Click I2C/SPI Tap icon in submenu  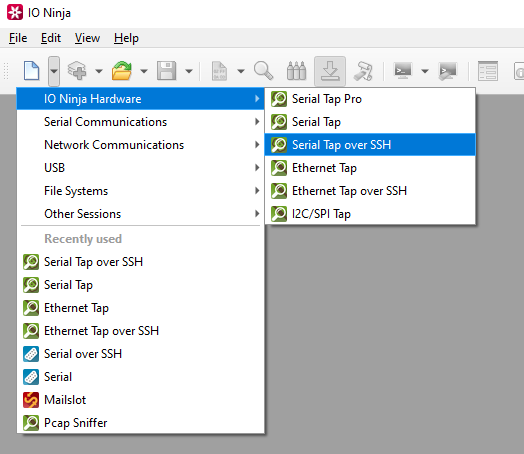click(279, 214)
